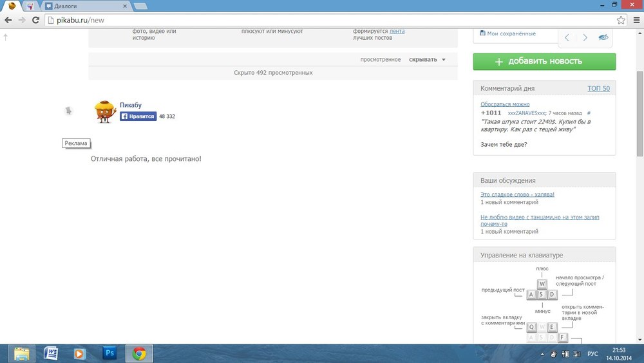644x363 pixels.
Task: Expand the скрывать dropdown
Action: pyautogui.click(x=427, y=60)
